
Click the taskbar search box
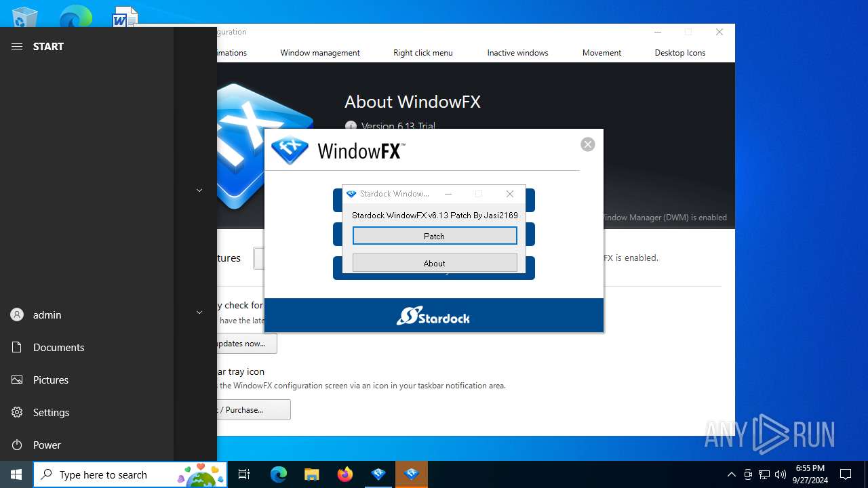pos(130,474)
